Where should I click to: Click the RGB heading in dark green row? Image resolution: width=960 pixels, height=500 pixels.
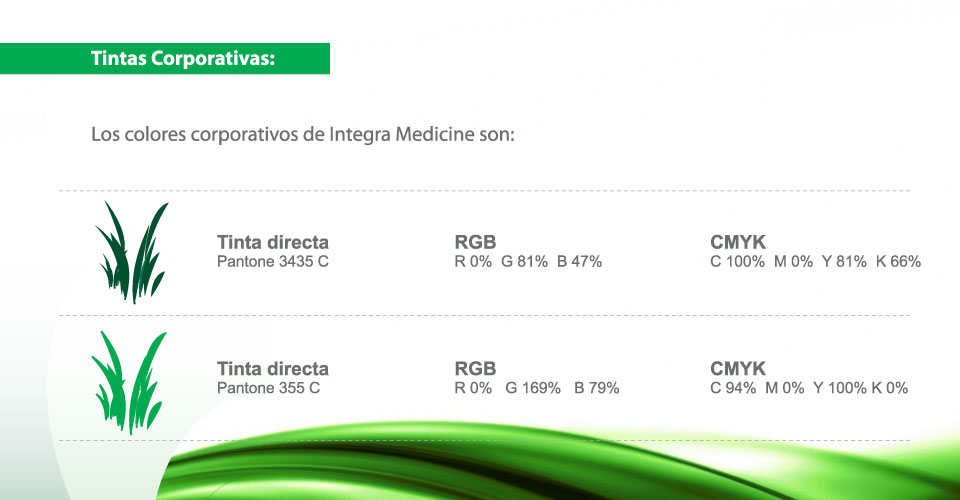[x=475, y=242]
